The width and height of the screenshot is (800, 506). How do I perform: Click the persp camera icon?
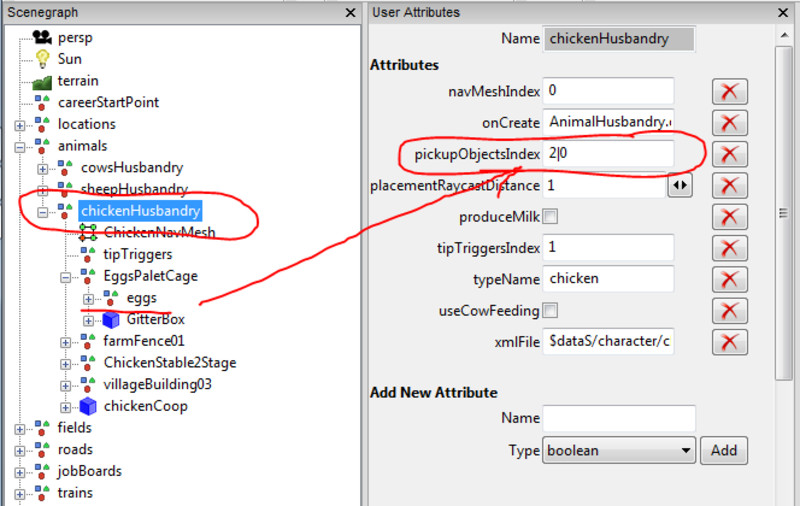42,37
